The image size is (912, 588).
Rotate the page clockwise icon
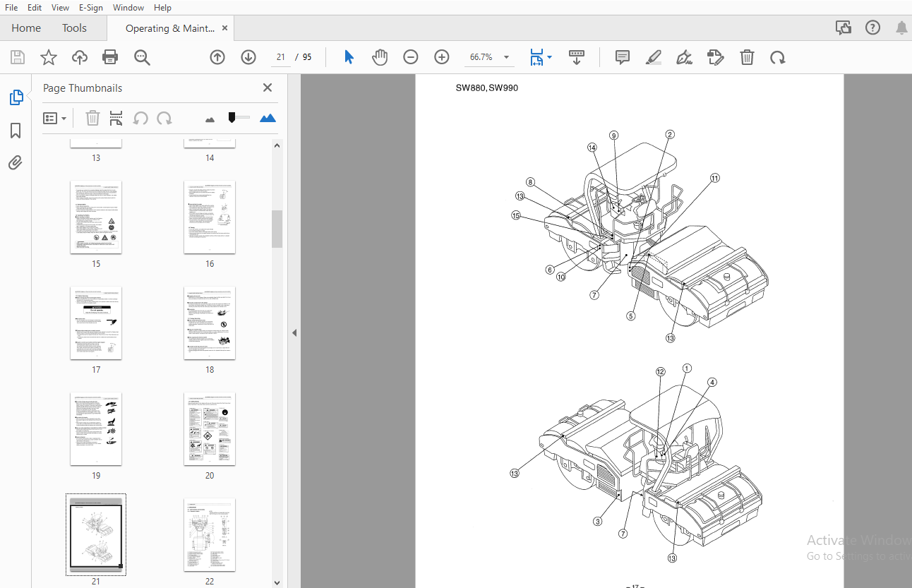[778, 57]
